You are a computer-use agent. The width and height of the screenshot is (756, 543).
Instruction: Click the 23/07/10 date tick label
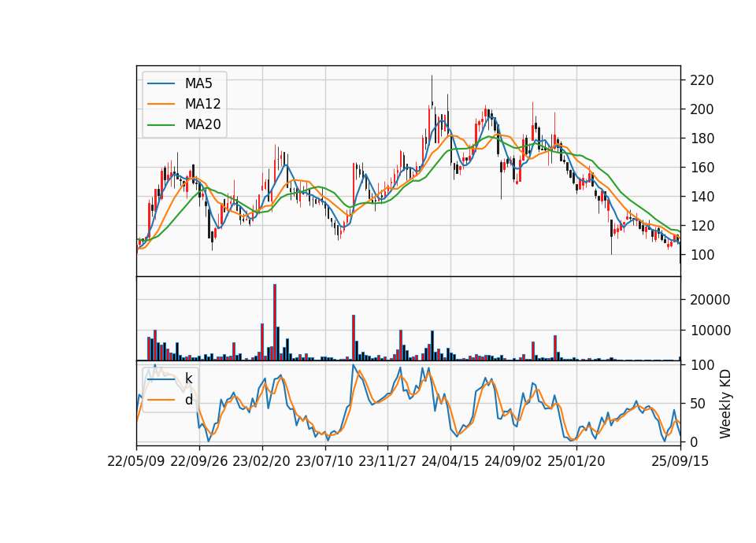[324, 461]
